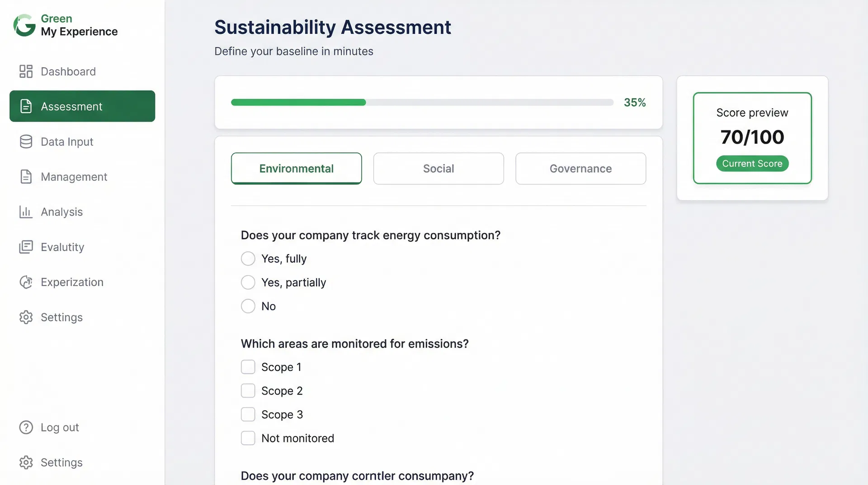Open the Analysis bar chart icon
Image resolution: width=868 pixels, height=485 pixels.
[x=26, y=212]
